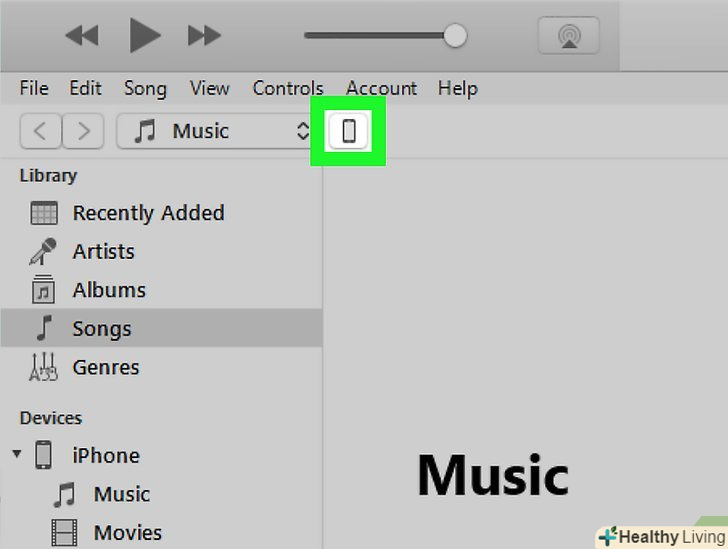The height and width of the screenshot is (549, 728).
Task: Click the iPhone device icon in the toolbar
Action: (x=349, y=131)
